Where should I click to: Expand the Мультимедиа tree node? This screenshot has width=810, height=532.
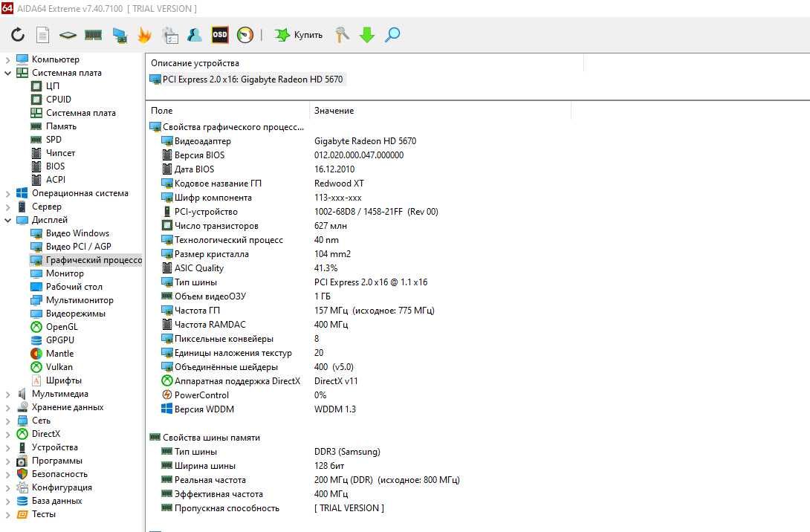tap(7, 394)
